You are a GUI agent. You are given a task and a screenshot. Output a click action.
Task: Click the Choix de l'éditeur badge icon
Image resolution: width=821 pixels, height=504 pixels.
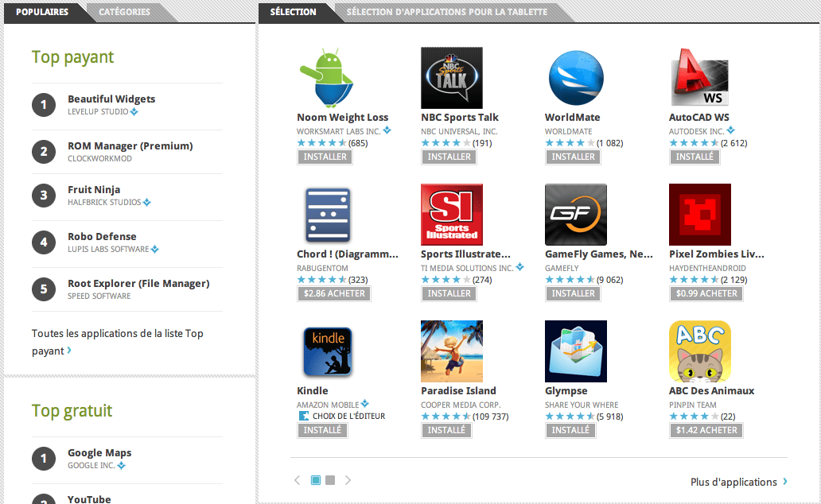point(304,416)
